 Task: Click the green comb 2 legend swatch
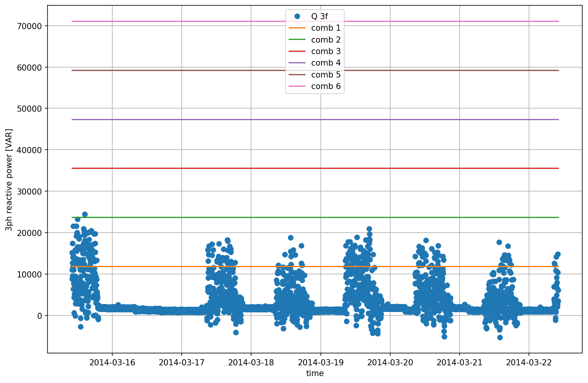pos(297,40)
